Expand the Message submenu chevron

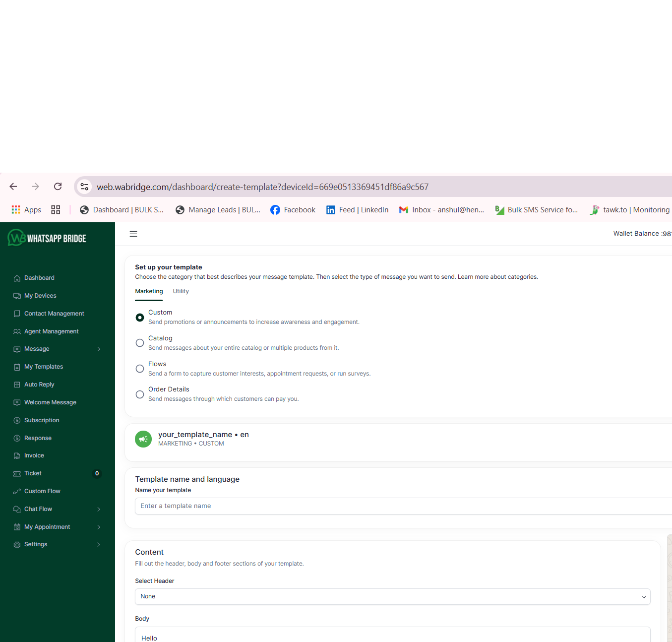tap(99, 349)
